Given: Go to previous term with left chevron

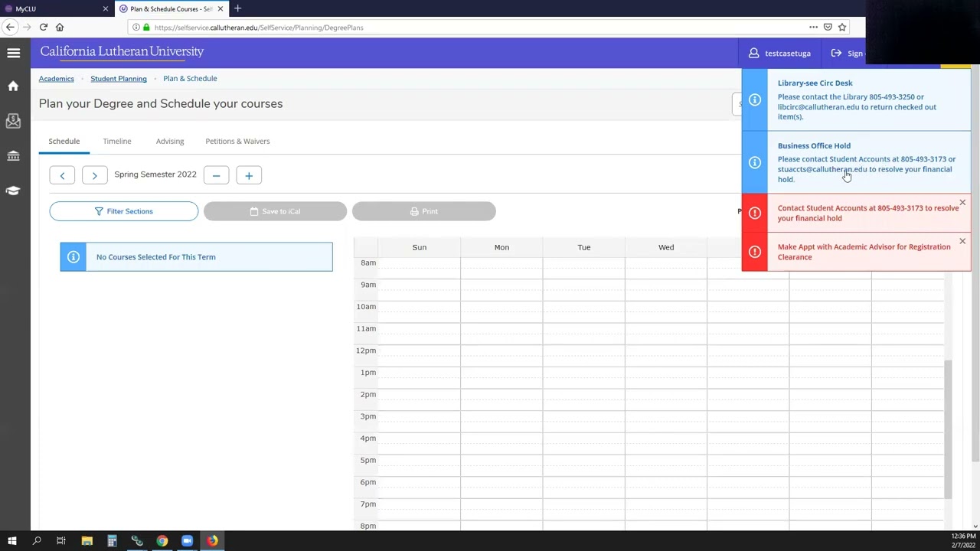Looking at the screenshot, I should (x=62, y=175).
